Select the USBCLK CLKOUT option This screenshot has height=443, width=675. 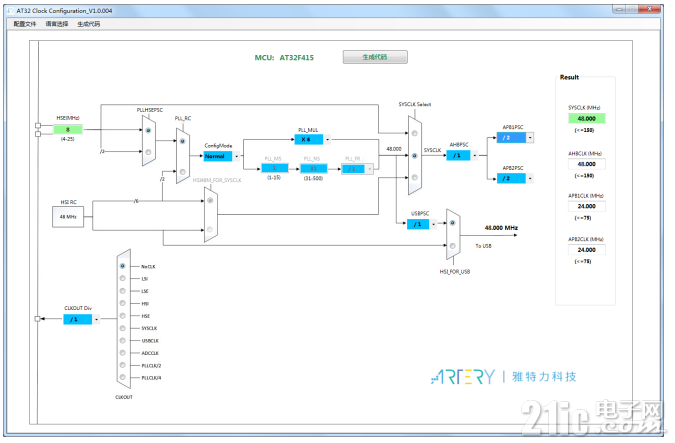[123, 341]
